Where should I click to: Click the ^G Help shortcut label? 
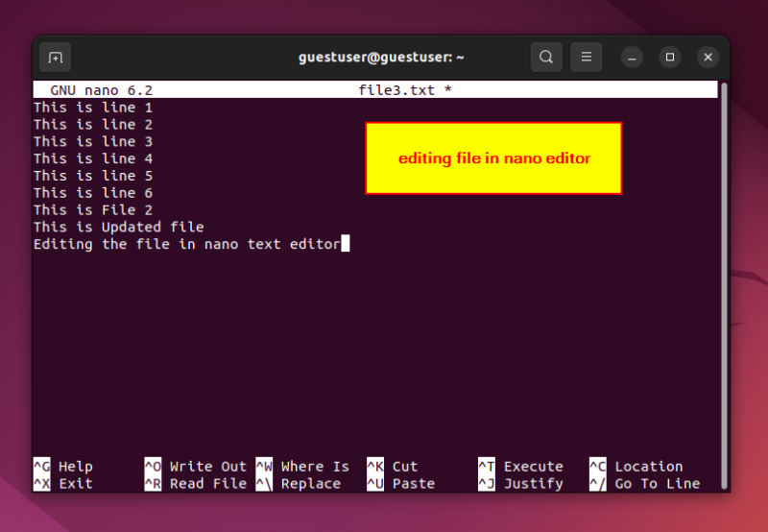click(x=63, y=467)
